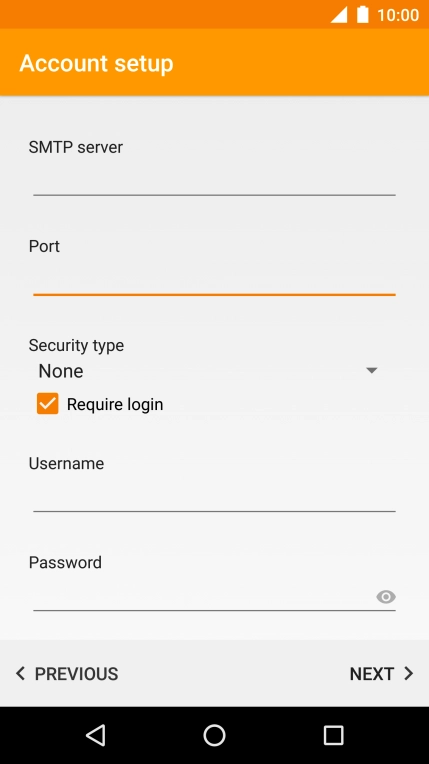429x764 pixels.
Task: Tap the Android back navigation triangle
Action: click(96, 735)
